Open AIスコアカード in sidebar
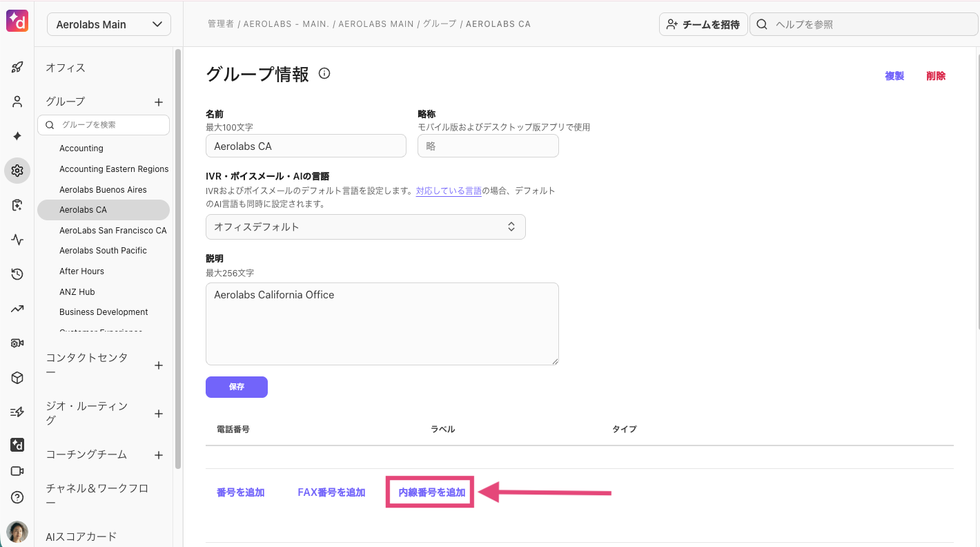Screen dimensions: 980x547 tap(81, 536)
